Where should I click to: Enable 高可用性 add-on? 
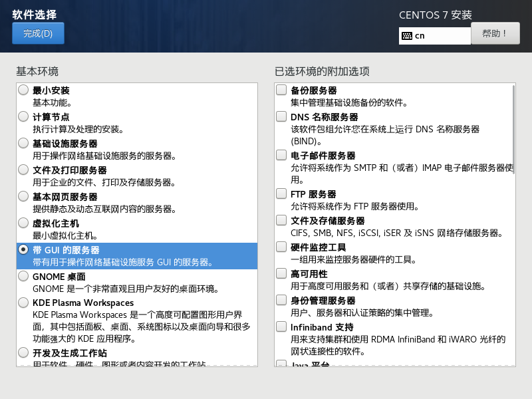(x=280, y=273)
